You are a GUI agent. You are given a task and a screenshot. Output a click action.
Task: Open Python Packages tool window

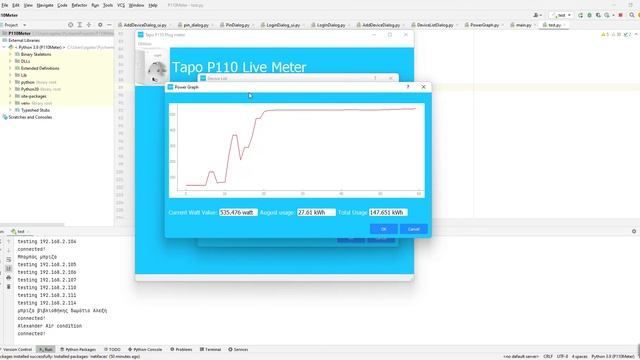pos(78,349)
